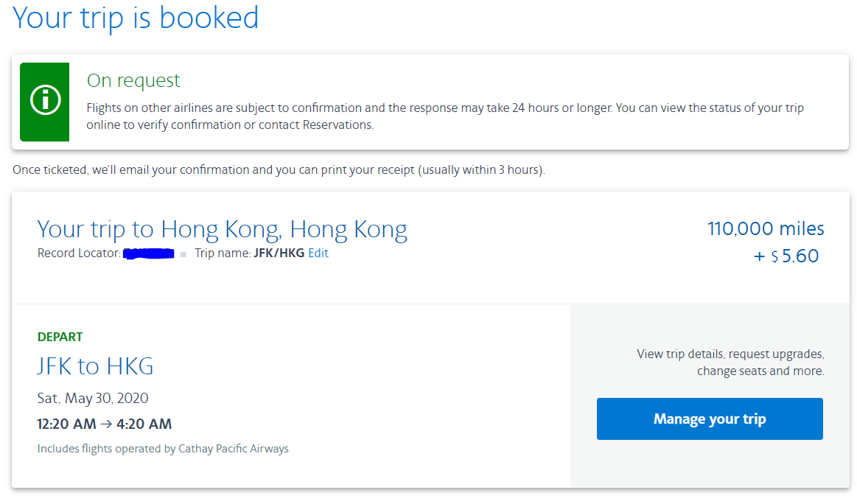The image size is (857, 504).
Task: Click the Sat, May 30, 2020 date
Action: point(93,398)
